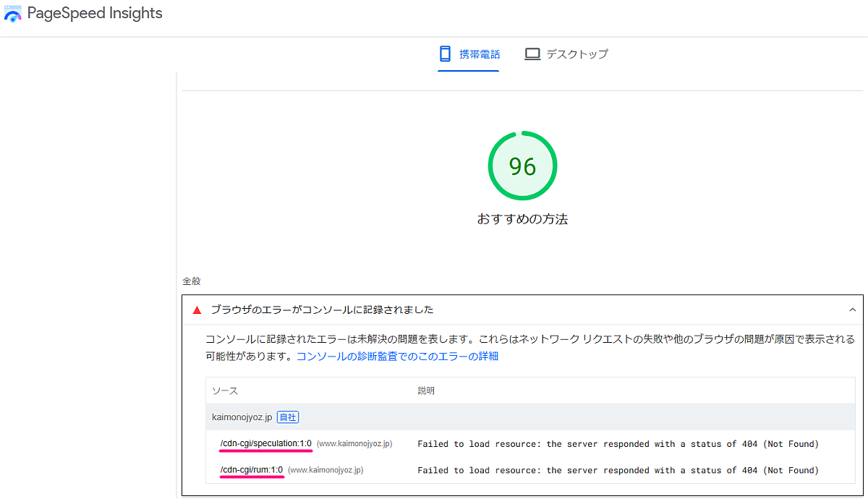This screenshot has width=868, height=499.
Task: Open the /cdn-cgi/speculation:1:0 source link
Action: (x=266, y=443)
